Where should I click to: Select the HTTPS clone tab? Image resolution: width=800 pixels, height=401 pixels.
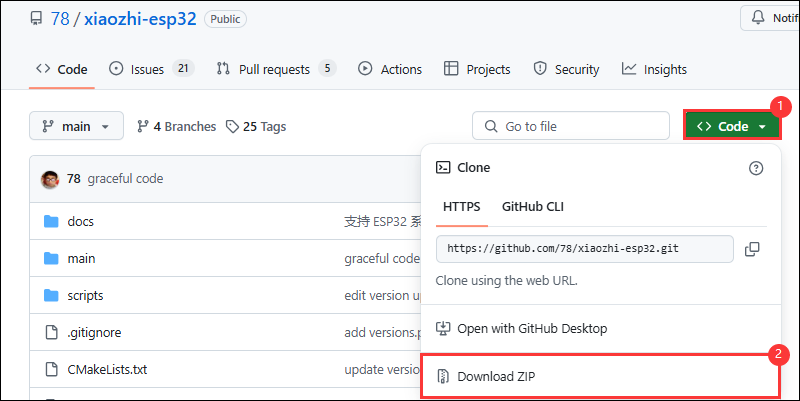click(x=461, y=207)
